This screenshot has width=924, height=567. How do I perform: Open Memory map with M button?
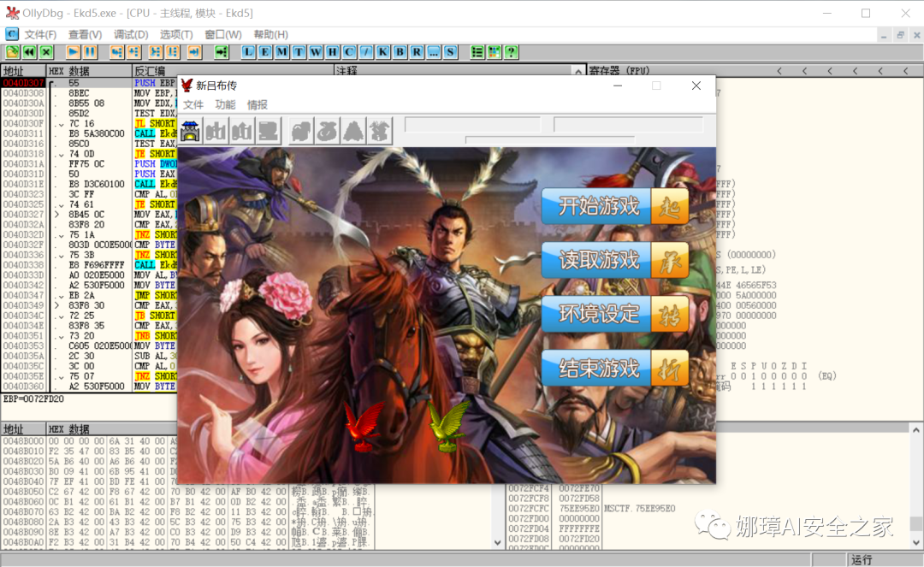point(281,52)
